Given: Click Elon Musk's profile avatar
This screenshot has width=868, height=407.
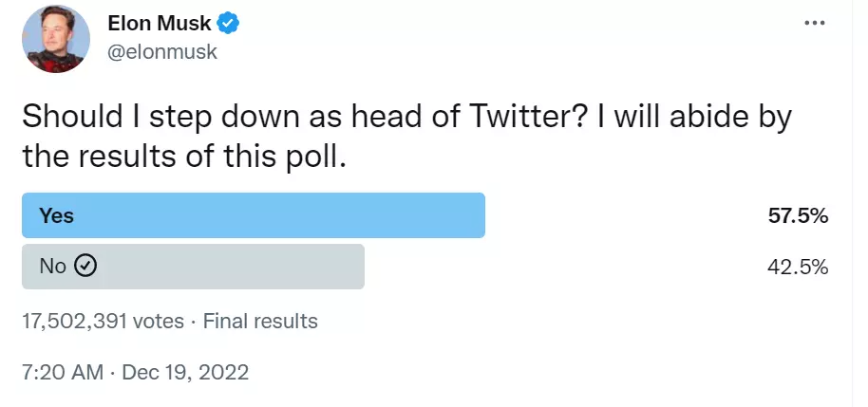Looking at the screenshot, I should click(56, 38).
